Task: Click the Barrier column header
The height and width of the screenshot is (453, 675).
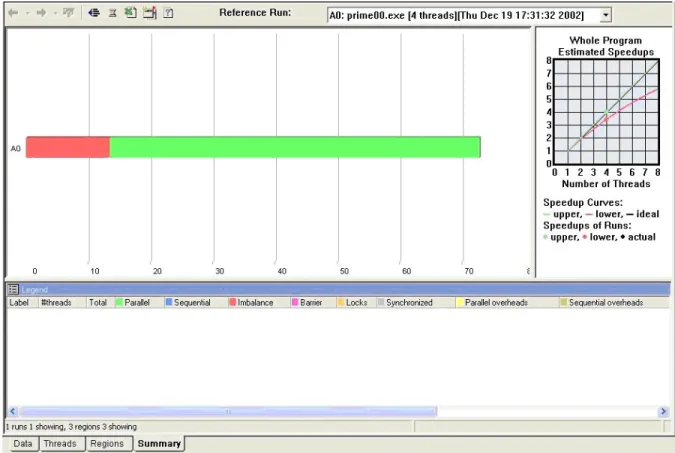Action: coord(311,303)
